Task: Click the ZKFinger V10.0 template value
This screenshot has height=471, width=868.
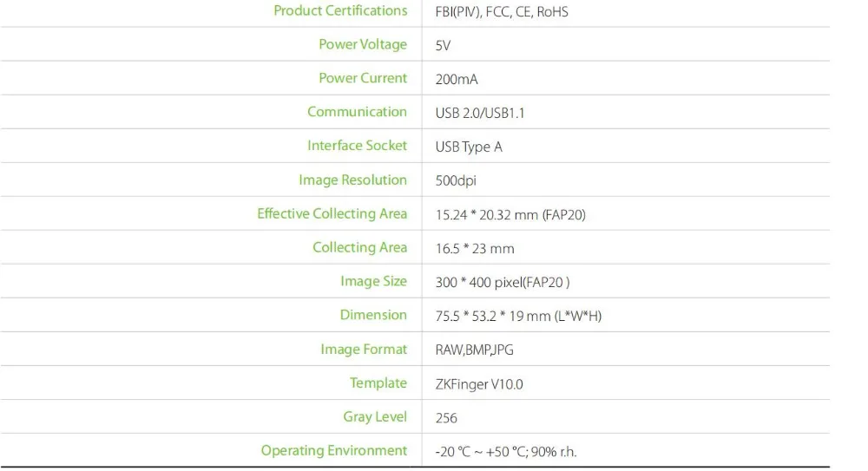Action: [x=479, y=384]
